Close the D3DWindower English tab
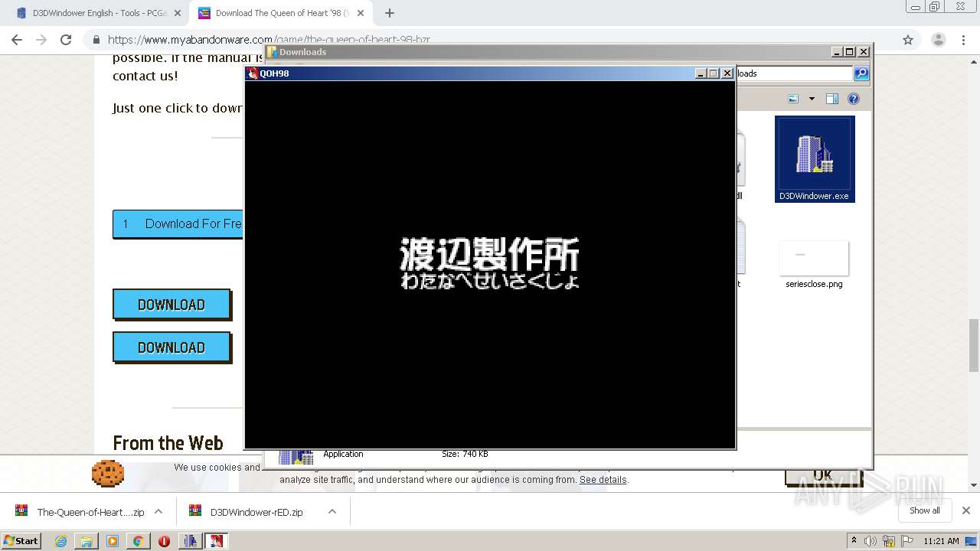Screen dimensions: 980x551 tap(178, 13)
